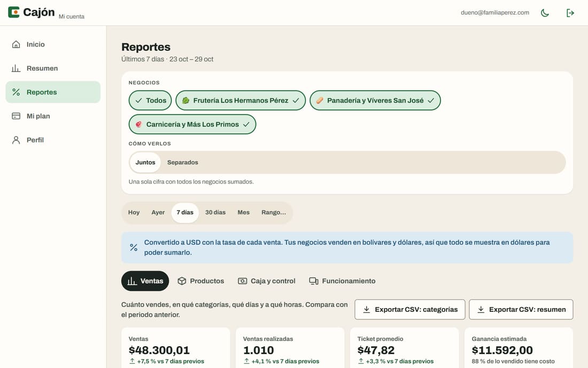Click the Últimos 7 días date subtitle

167,59
